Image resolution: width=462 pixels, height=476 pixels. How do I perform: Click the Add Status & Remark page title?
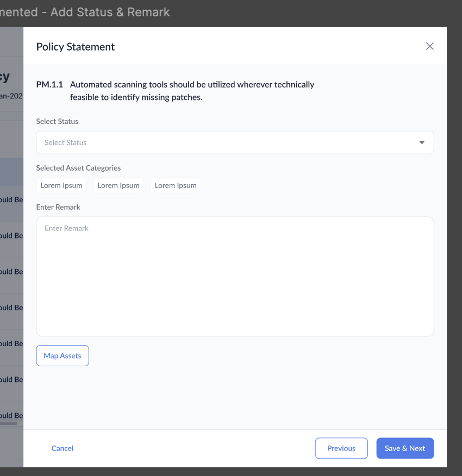point(87,12)
